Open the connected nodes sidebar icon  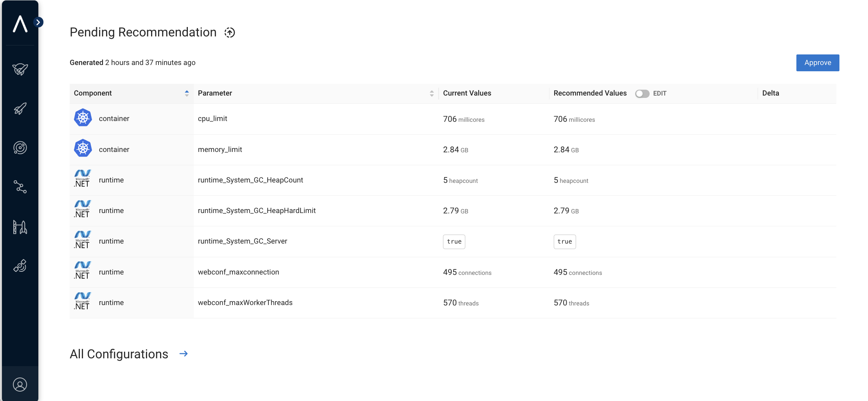[20, 187]
